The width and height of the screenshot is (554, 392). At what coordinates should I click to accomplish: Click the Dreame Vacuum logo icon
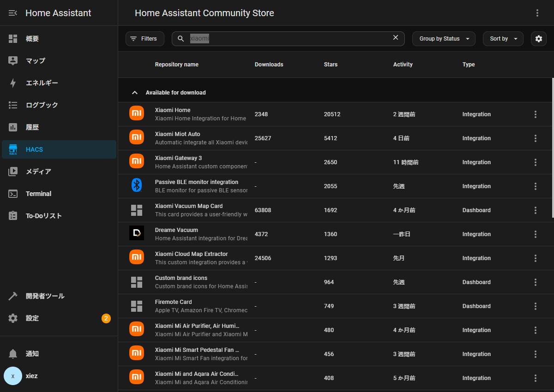coord(137,233)
